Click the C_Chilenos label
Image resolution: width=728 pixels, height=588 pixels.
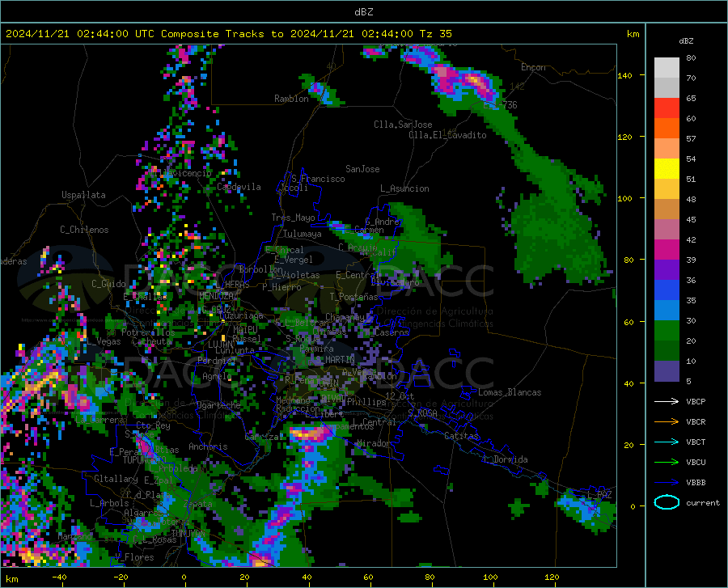tap(84, 230)
